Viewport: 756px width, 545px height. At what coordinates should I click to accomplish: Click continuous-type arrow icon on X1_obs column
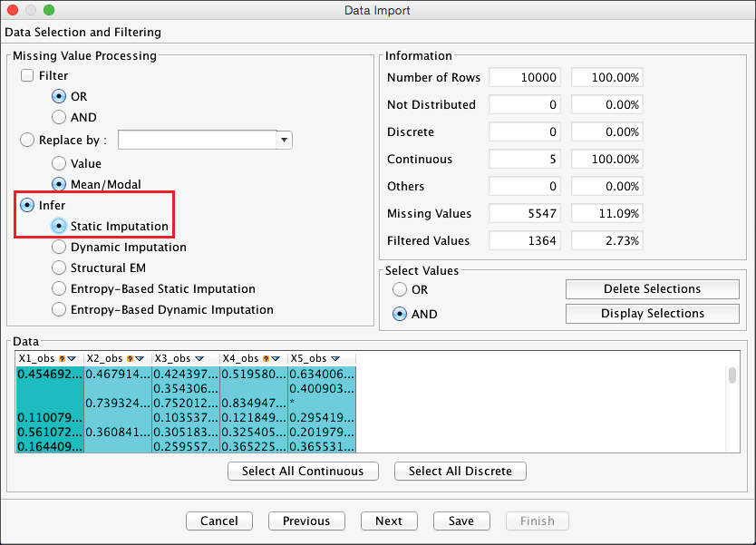pyautogui.click(x=72, y=359)
